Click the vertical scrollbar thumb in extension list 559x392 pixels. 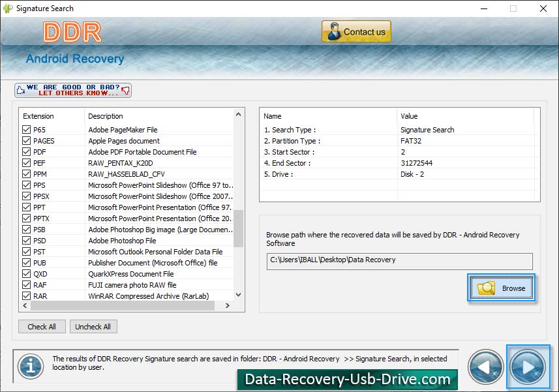[239, 228]
